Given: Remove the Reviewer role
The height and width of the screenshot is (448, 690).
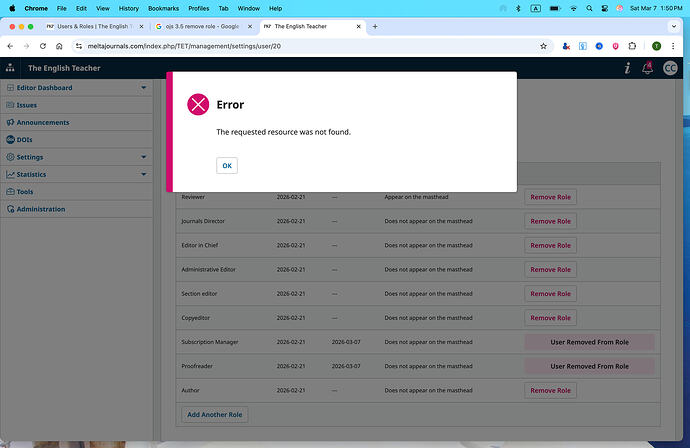Looking at the screenshot, I should [x=550, y=197].
